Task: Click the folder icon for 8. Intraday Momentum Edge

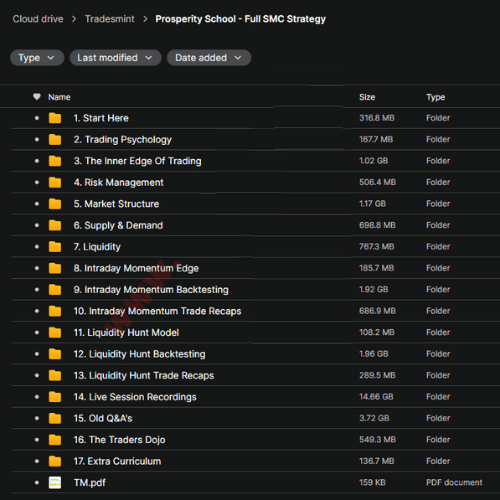Action: pyautogui.click(x=55, y=268)
